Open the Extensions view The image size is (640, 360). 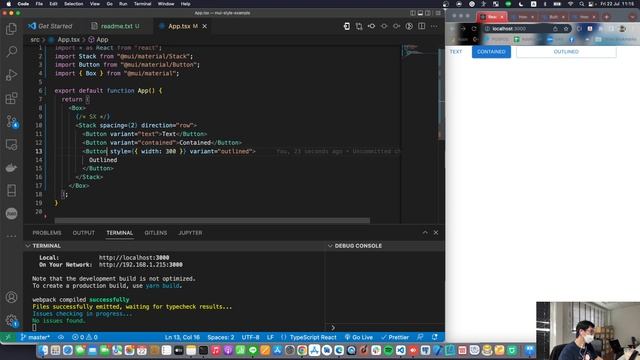click(x=11, y=98)
